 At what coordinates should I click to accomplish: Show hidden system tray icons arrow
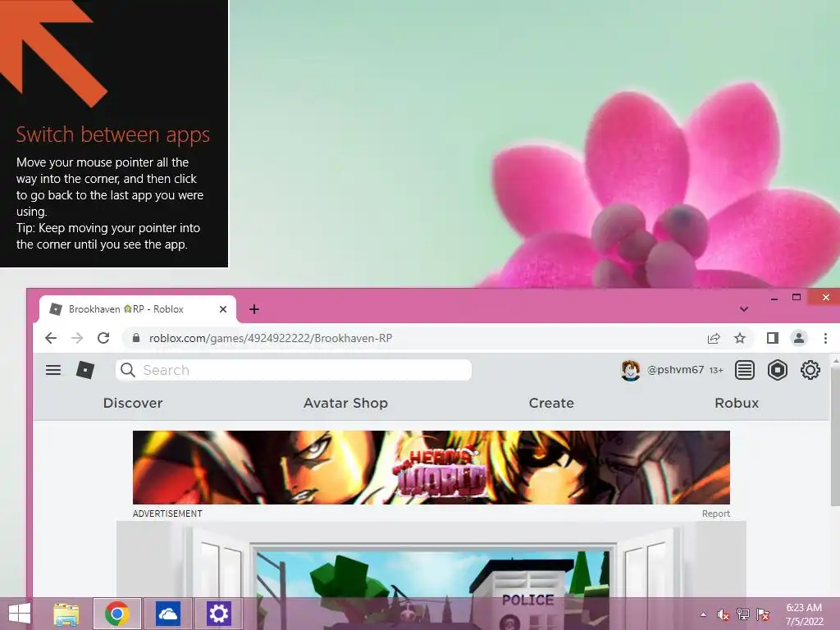click(703, 614)
